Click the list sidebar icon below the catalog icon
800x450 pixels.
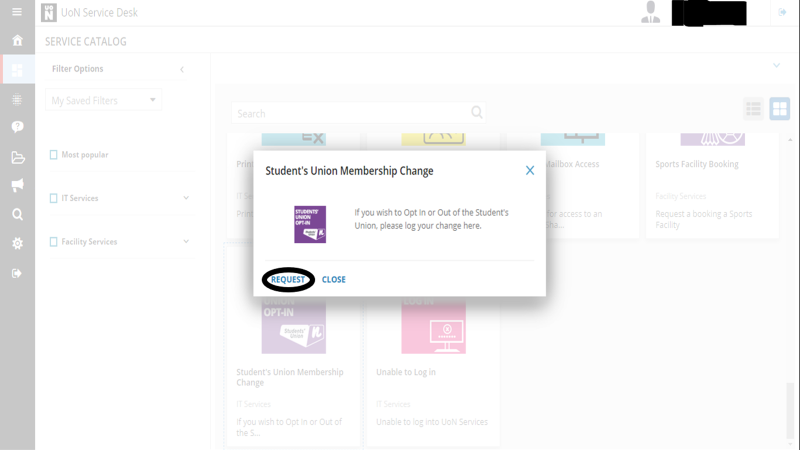tap(17, 99)
